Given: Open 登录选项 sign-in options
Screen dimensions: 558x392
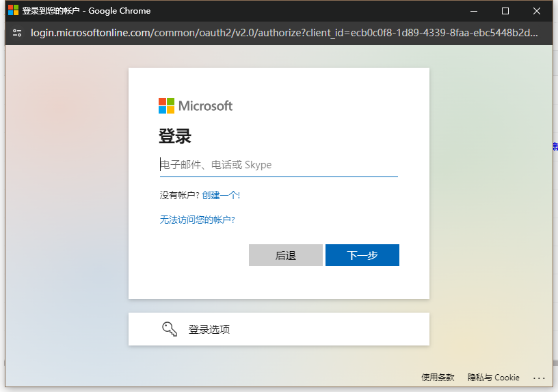Looking at the screenshot, I should pos(278,329).
